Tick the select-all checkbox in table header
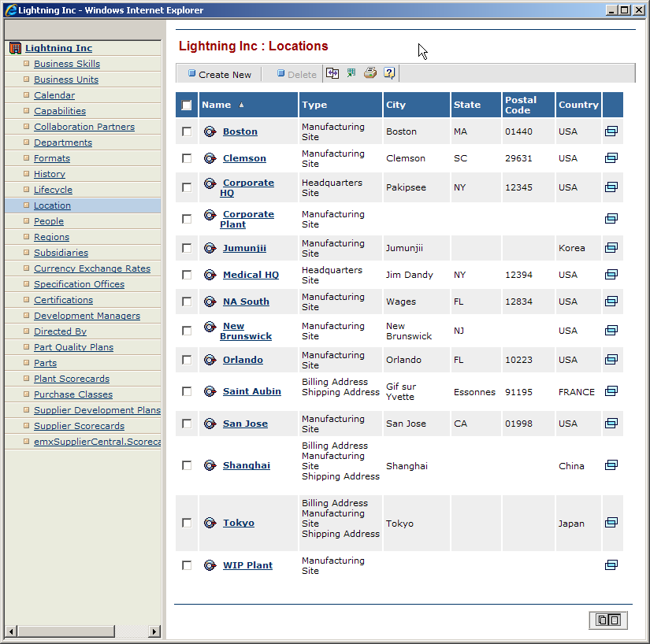The image size is (650, 644). coord(187,105)
